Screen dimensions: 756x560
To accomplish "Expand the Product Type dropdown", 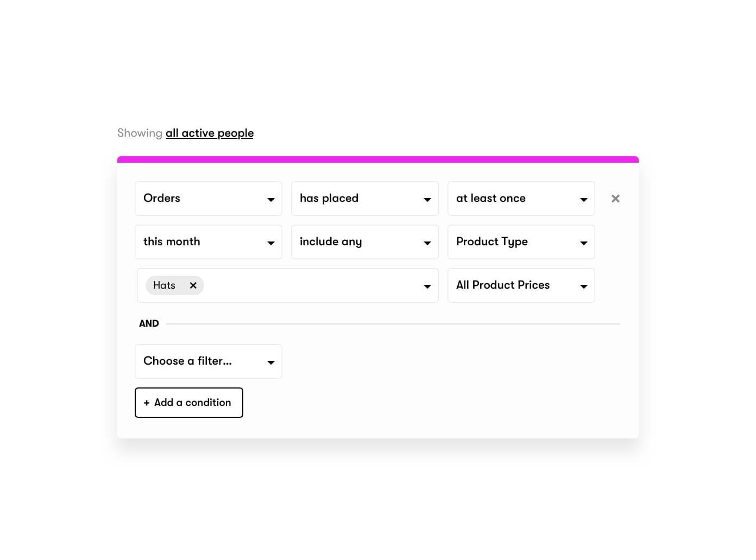I will (521, 242).
